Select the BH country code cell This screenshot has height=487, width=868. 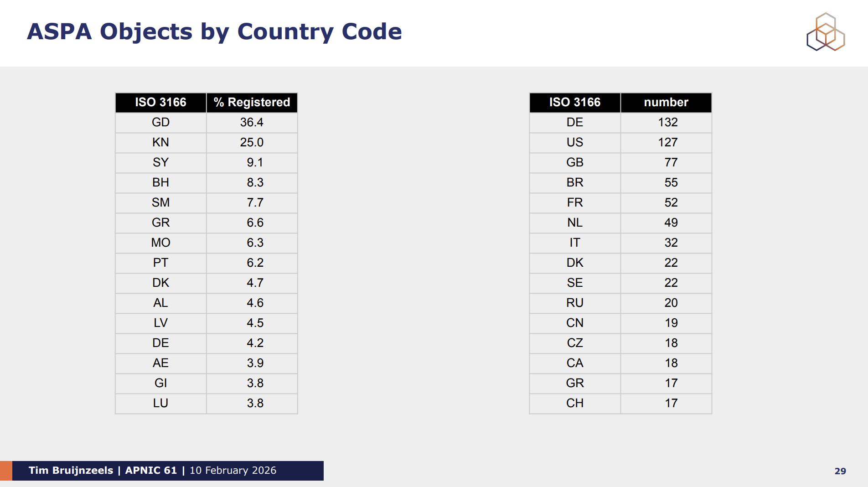pyautogui.click(x=160, y=182)
